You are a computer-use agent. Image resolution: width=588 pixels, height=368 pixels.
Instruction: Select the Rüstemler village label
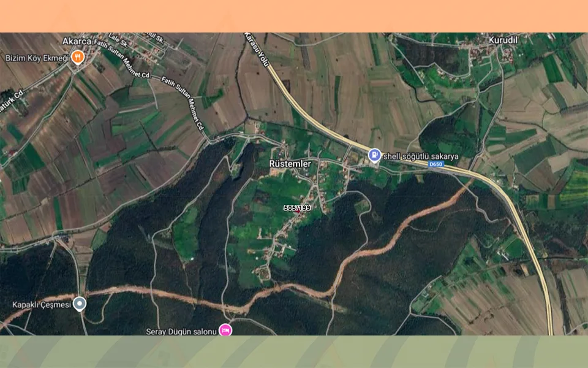tap(290, 164)
